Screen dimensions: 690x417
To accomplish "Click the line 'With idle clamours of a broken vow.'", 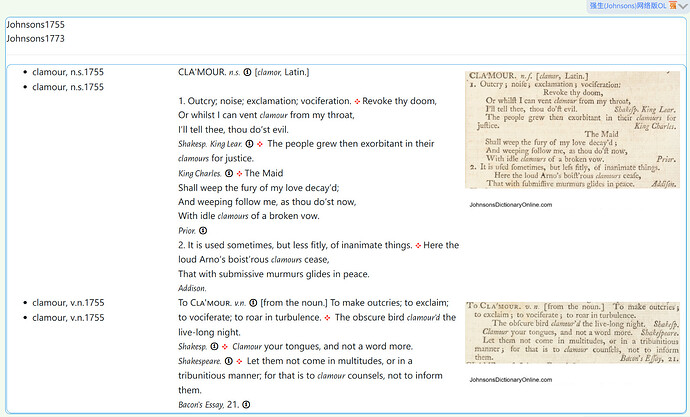I will (249, 216).
